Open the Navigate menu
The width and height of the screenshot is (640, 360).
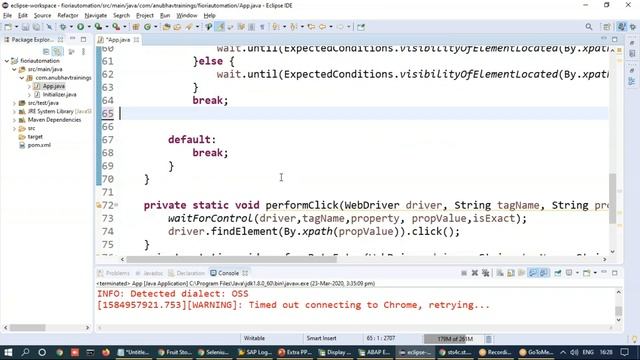coord(96,16)
